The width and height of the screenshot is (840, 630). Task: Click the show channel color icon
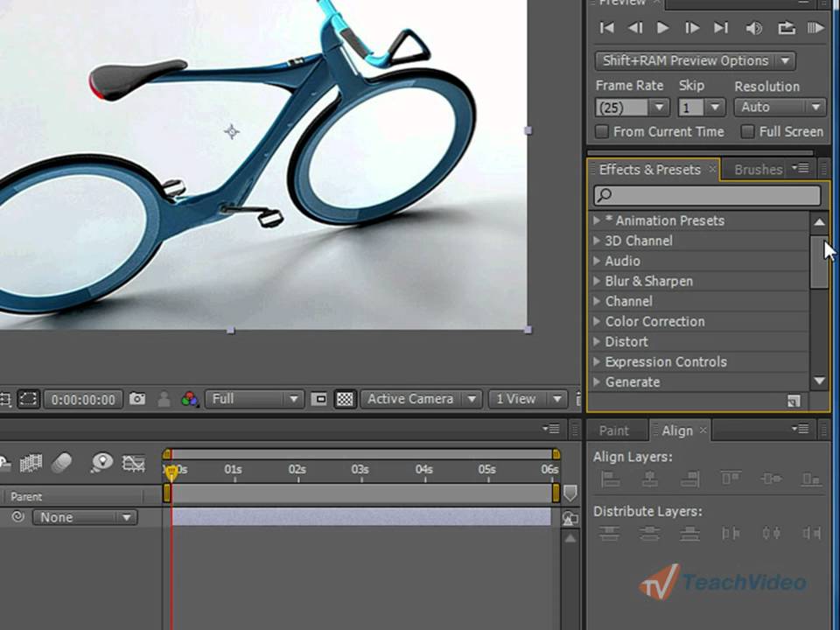pyautogui.click(x=189, y=399)
